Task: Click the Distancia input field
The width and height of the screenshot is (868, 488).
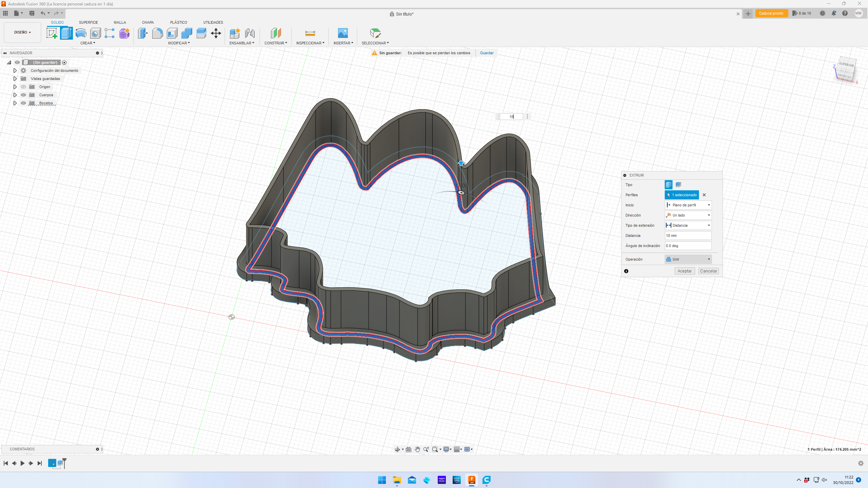Action: click(x=688, y=236)
